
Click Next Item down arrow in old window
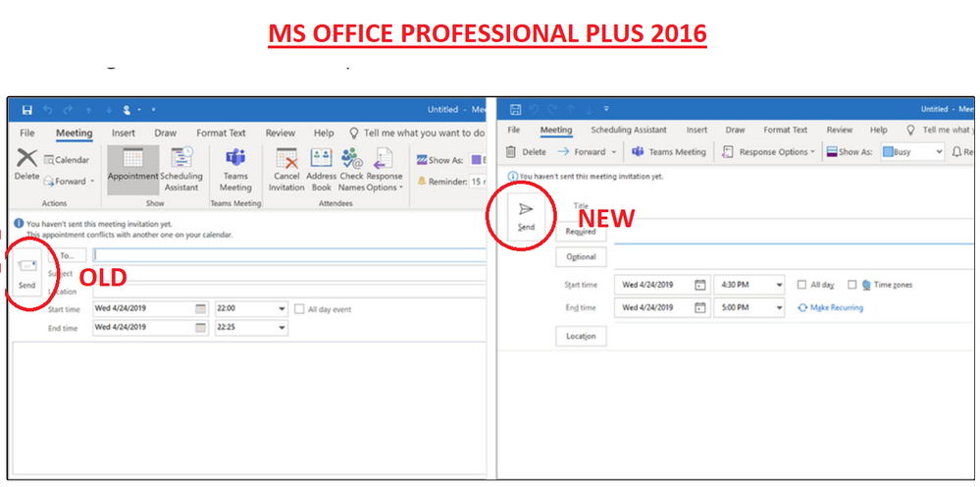point(109,111)
